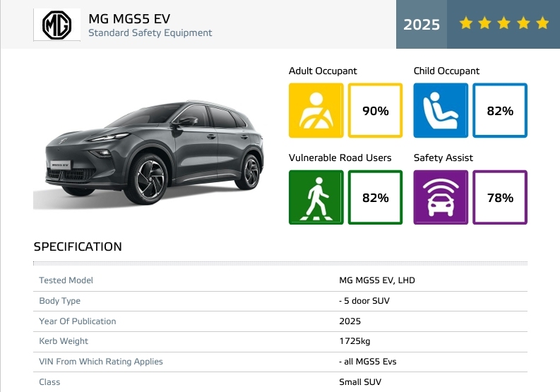Click the last star of the rating
Image resolution: width=560 pixels, height=392 pixels.
pos(542,23)
